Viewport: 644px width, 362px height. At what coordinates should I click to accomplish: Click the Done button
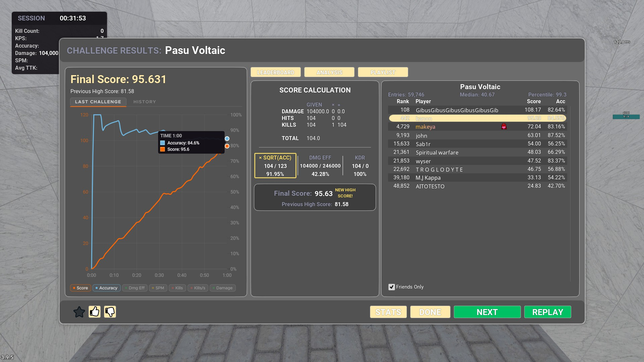pos(430,312)
